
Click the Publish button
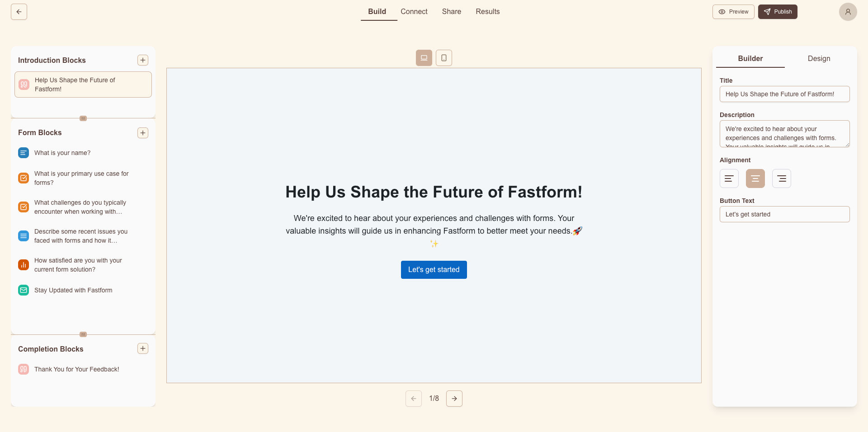pos(778,12)
